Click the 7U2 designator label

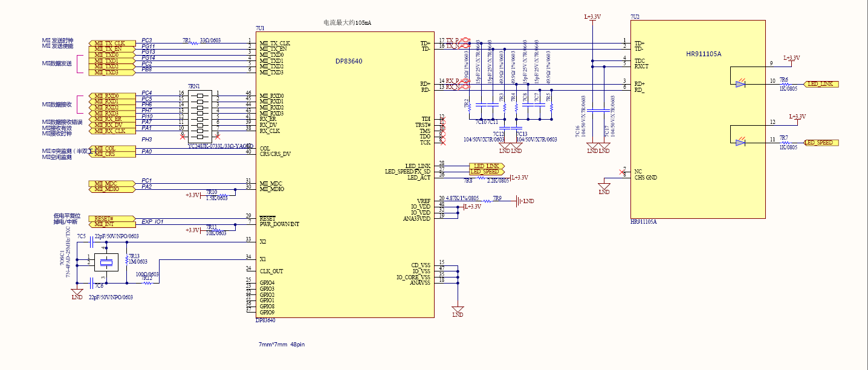(x=635, y=17)
